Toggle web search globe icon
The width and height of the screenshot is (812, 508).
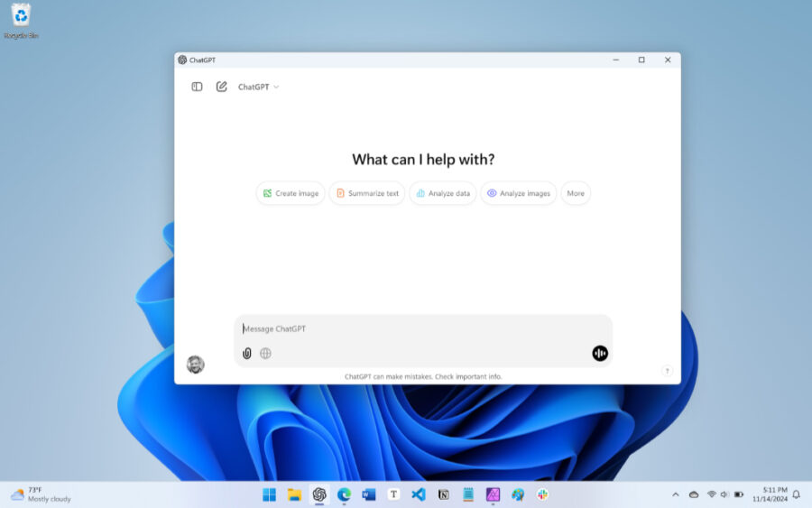coord(265,353)
